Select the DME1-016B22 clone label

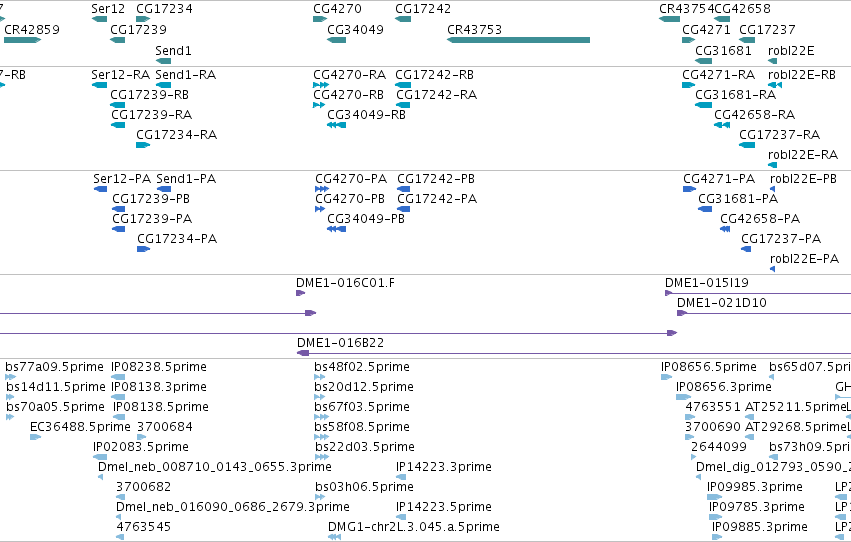point(340,343)
